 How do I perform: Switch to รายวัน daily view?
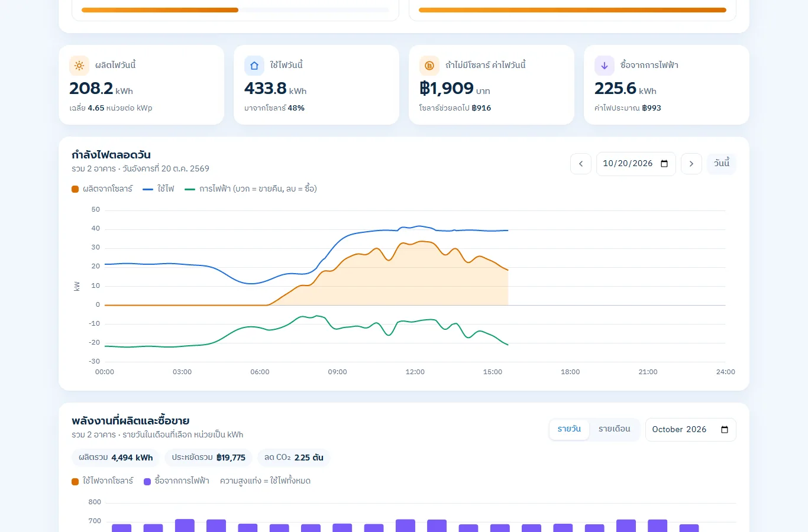569,429
